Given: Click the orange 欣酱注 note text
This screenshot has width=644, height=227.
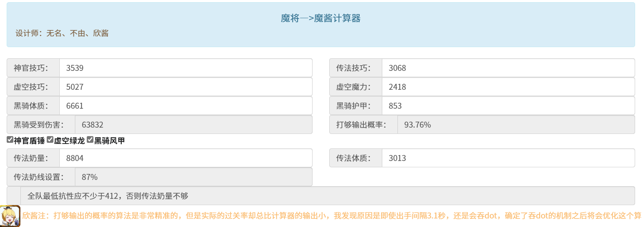Looking at the screenshot, I should 331,216.
